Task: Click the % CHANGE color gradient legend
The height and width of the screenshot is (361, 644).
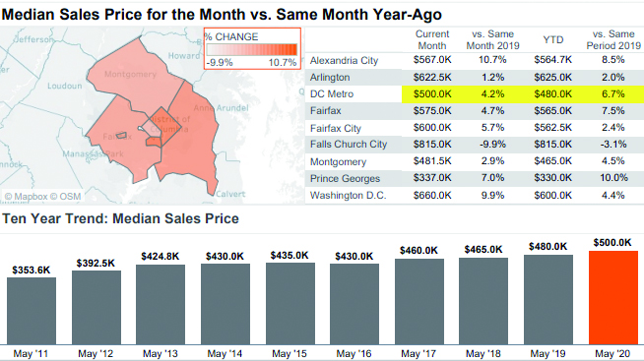Action: click(252, 50)
